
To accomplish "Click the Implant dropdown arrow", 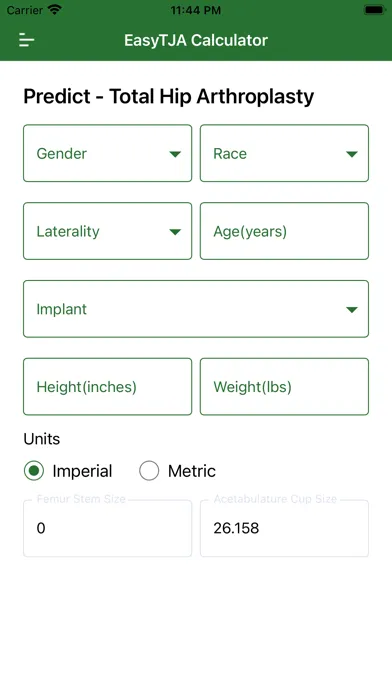I will click(x=352, y=309).
